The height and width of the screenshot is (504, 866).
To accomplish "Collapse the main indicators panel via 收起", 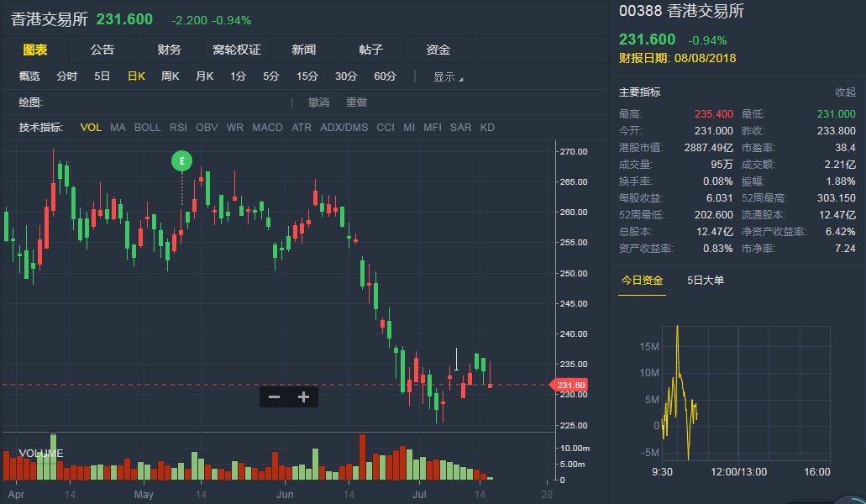I will click(x=845, y=92).
